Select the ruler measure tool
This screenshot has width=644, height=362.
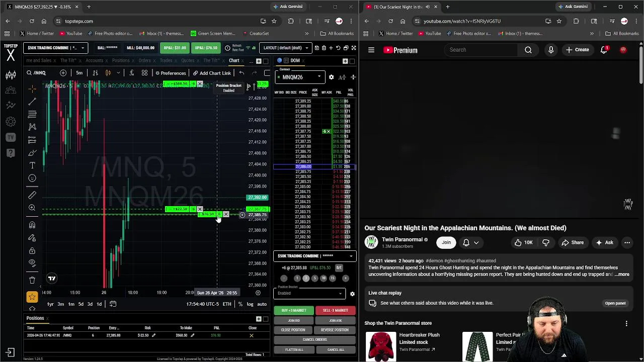tap(32, 195)
